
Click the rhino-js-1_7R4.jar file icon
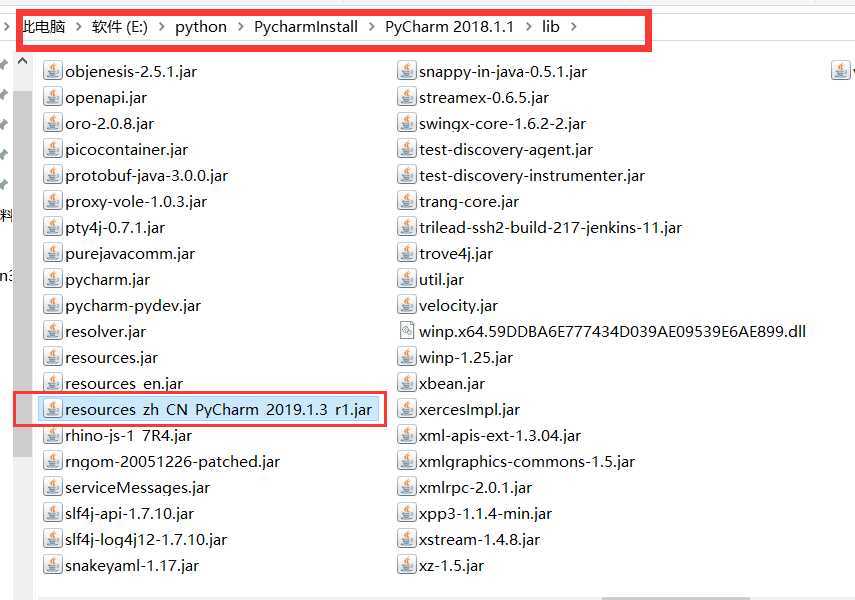point(52,435)
